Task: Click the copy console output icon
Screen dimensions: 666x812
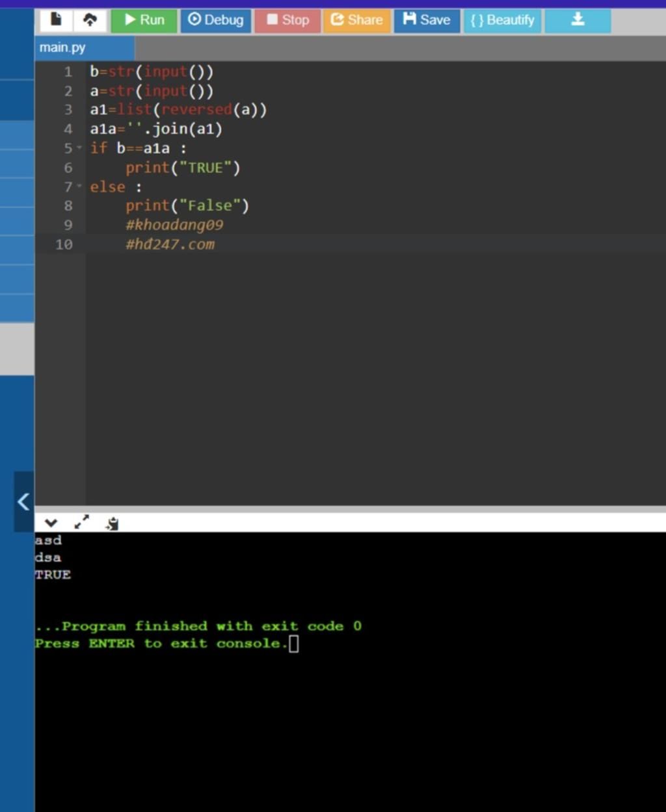Action: pos(113,523)
